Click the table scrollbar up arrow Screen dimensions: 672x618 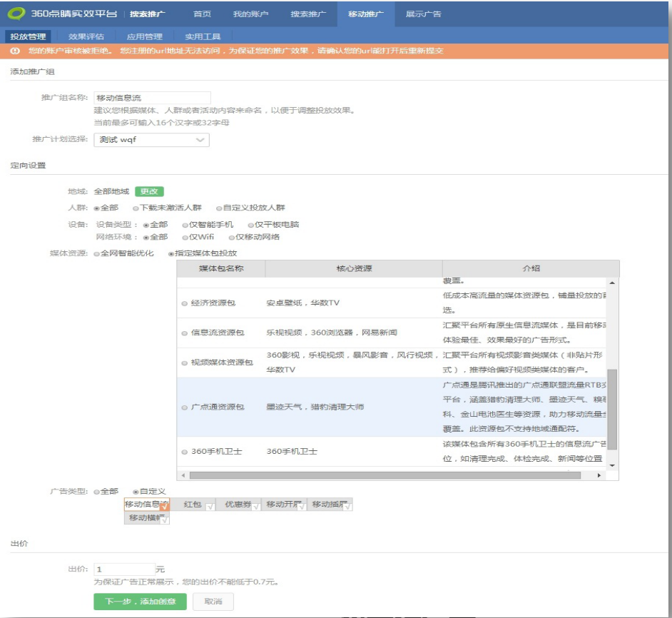(612, 283)
